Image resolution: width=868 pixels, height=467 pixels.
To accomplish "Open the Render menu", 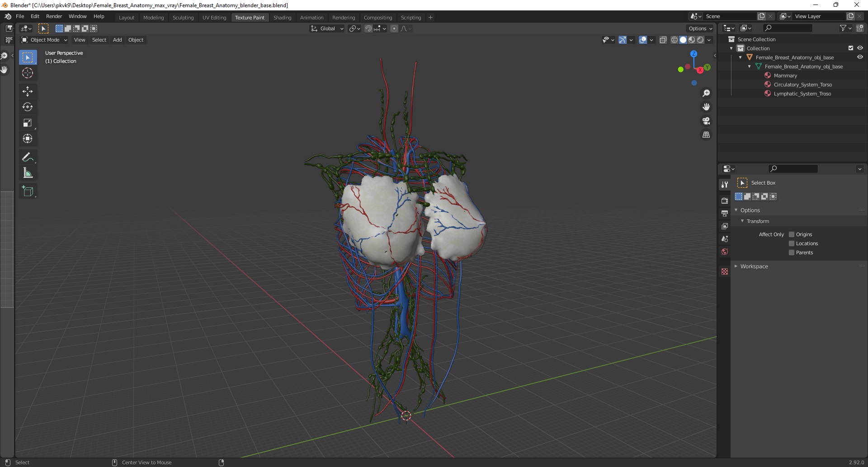I will coord(54,16).
